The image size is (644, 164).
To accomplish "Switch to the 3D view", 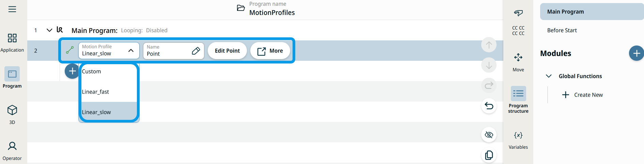I will (x=12, y=114).
